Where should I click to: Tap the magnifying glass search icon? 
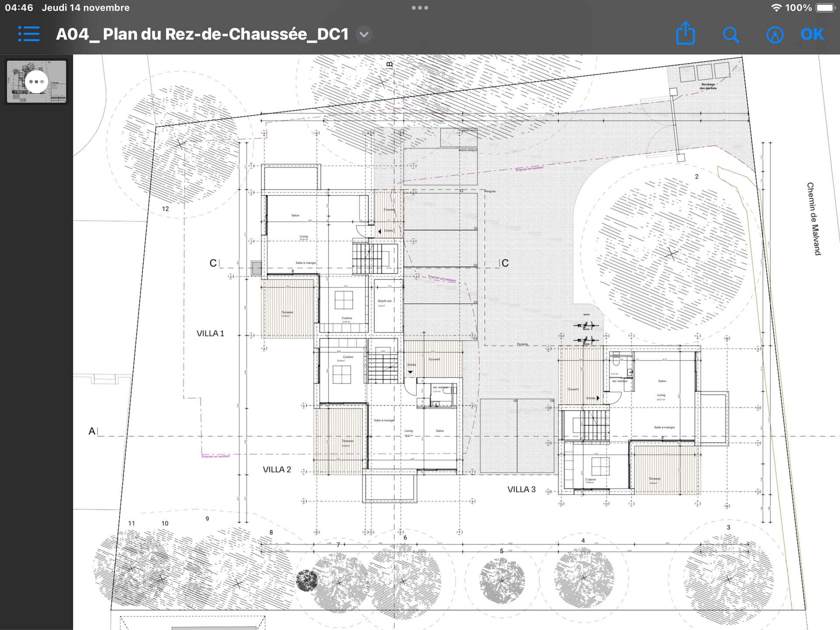point(731,34)
